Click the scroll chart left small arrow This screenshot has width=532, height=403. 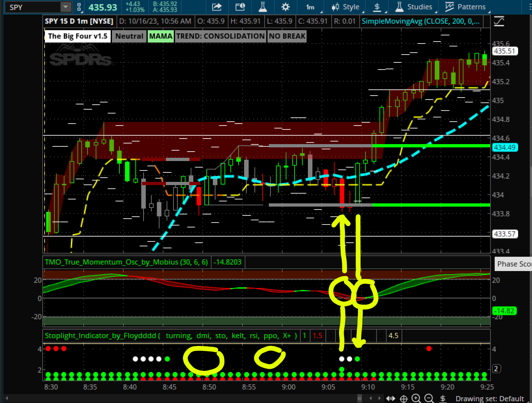pos(371,398)
